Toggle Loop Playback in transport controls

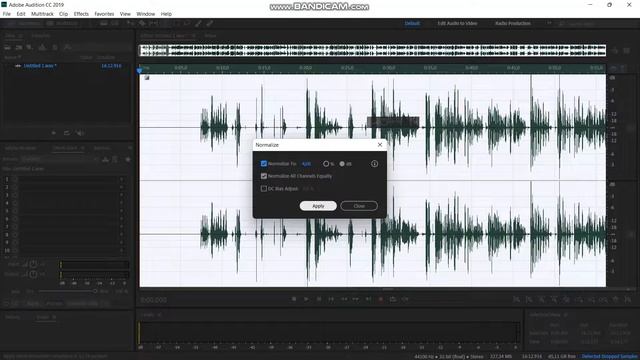click(x=393, y=299)
